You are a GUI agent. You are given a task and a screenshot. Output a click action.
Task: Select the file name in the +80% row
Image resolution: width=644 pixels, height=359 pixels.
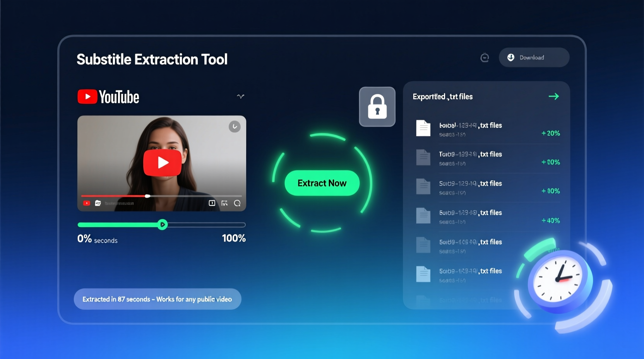[x=471, y=183]
